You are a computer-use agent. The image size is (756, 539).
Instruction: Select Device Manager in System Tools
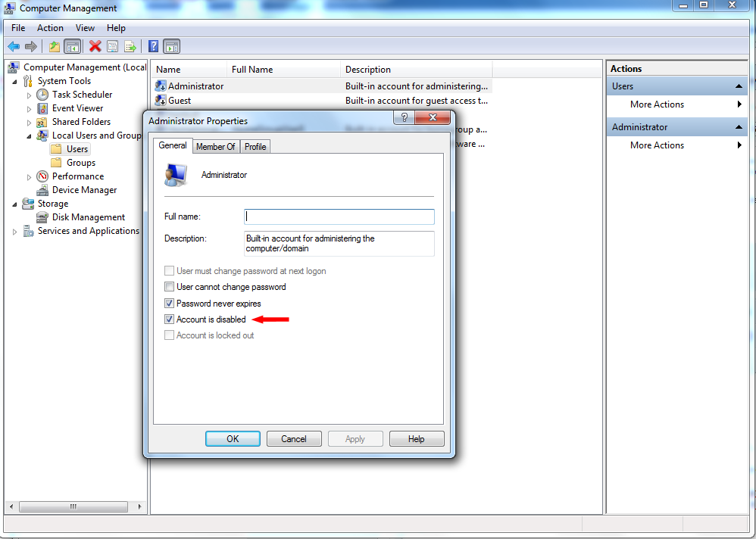pos(84,190)
